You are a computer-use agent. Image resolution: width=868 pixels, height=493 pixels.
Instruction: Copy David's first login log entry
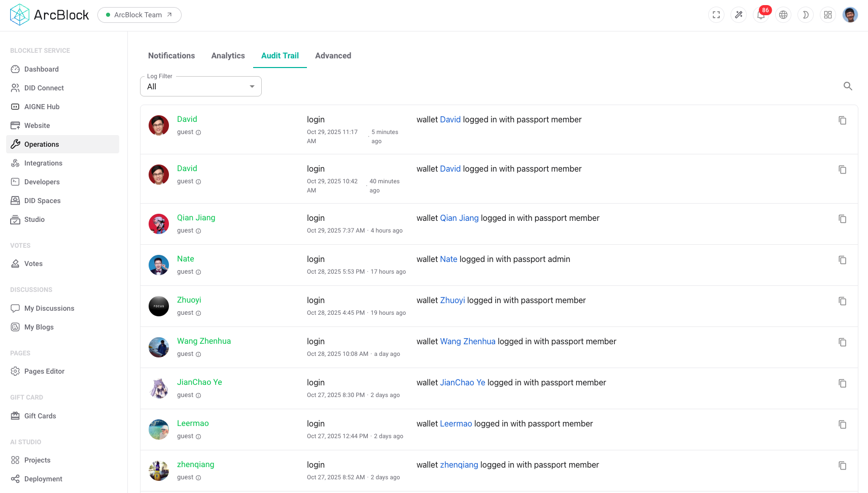tap(842, 120)
